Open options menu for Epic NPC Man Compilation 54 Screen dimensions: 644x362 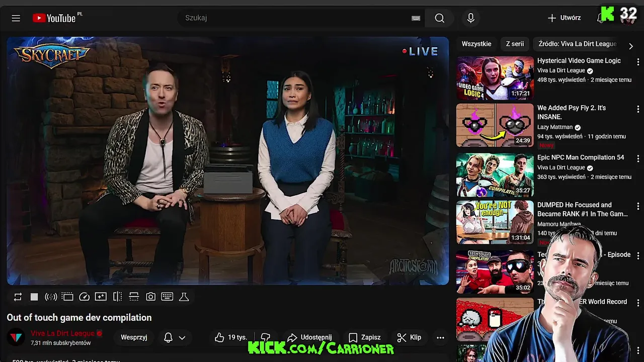(638, 158)
